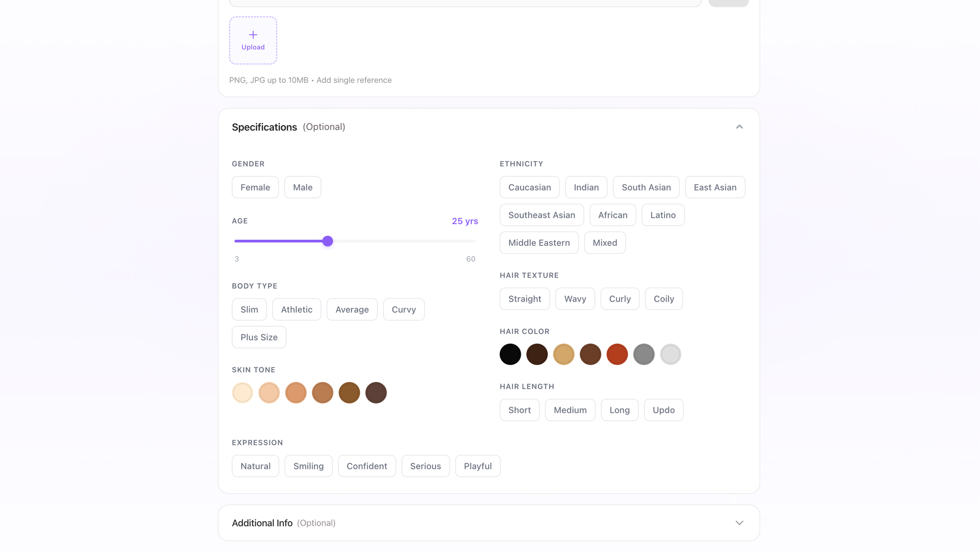Screen dimensions: 980x553
Task: Pick the black hair color swatch
Action: pos(510,354)
